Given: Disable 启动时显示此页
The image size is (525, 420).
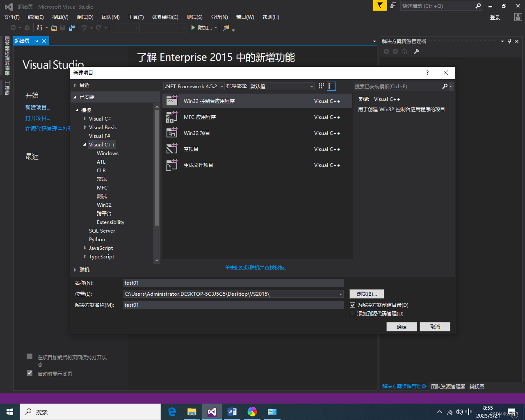Looking at the screenshot, I should coord(29,372).
